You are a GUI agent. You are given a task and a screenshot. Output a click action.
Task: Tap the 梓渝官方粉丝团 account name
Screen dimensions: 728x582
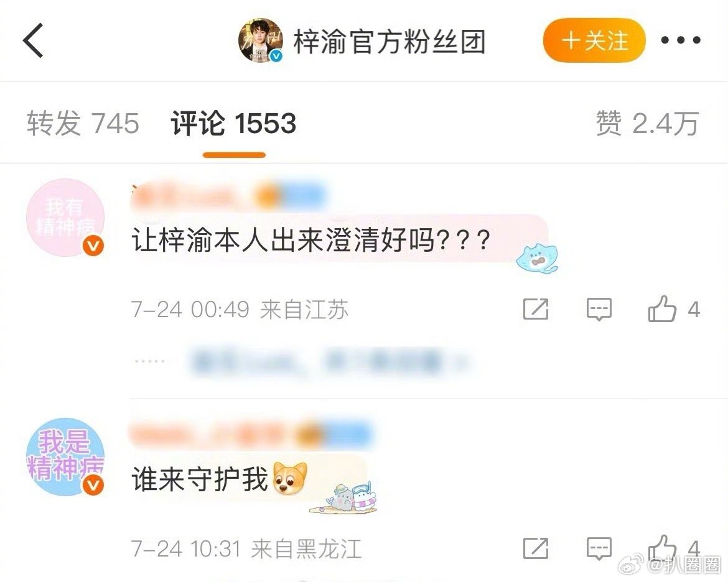390,41
